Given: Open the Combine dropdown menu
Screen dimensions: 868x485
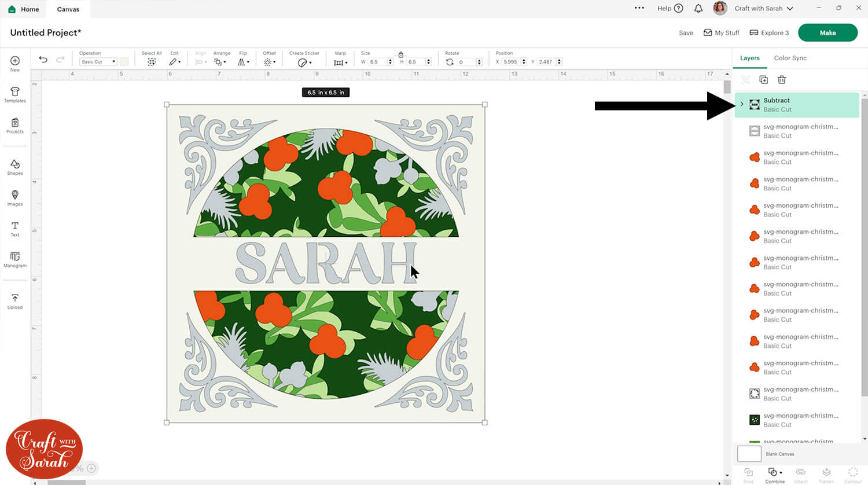Looking at the screenshot, I should click(774, 473).
